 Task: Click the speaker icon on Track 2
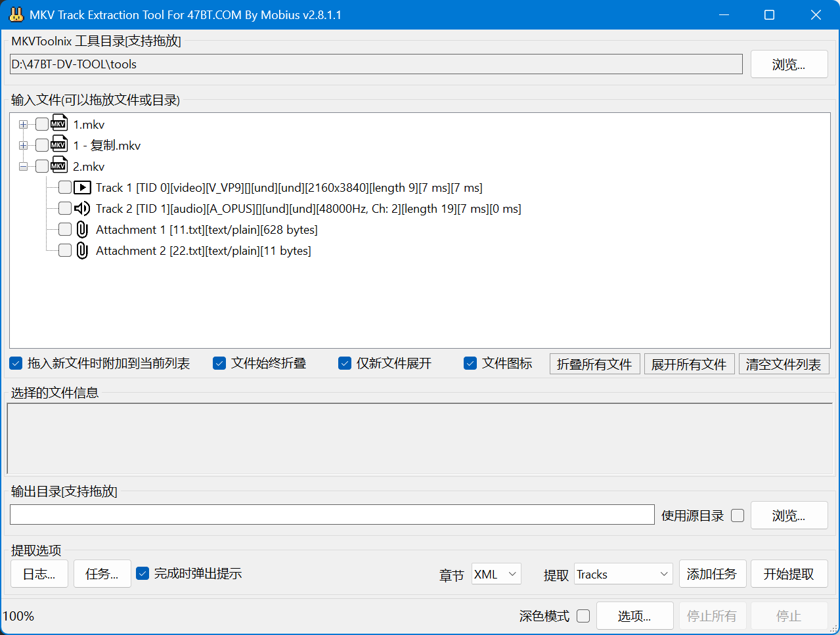pyautogui.click(x=82, y=209)
